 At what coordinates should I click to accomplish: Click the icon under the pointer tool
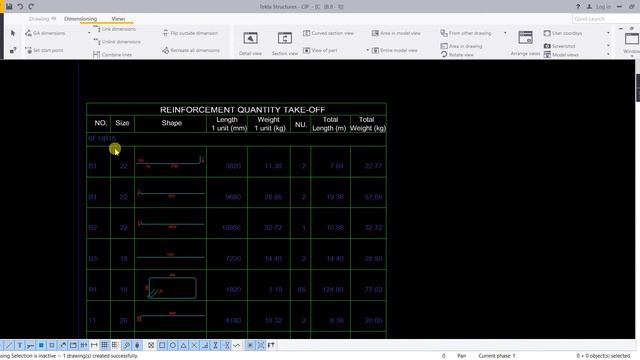pos(13,50)
